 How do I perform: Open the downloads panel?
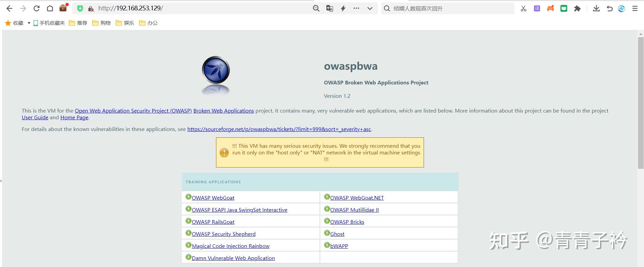click(x=596, y=8)
